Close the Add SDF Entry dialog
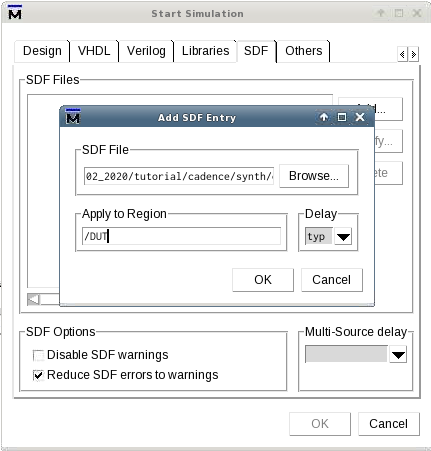 pos(360,117)
